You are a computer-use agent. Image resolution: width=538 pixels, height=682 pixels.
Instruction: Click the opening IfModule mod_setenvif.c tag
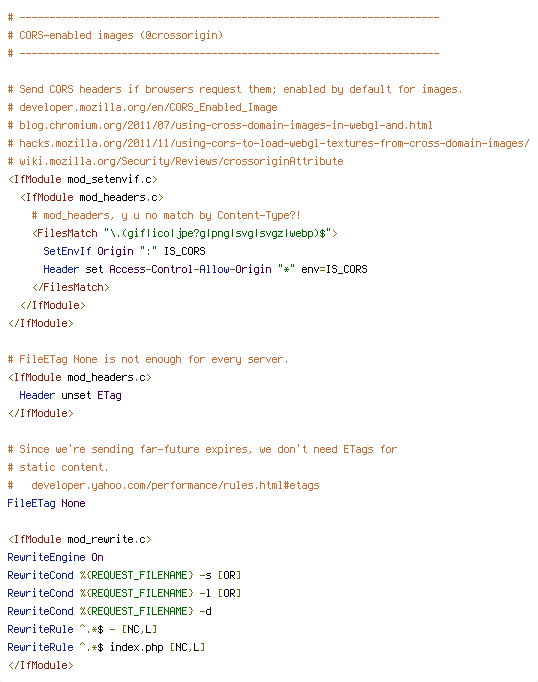[x=83, y=179]
